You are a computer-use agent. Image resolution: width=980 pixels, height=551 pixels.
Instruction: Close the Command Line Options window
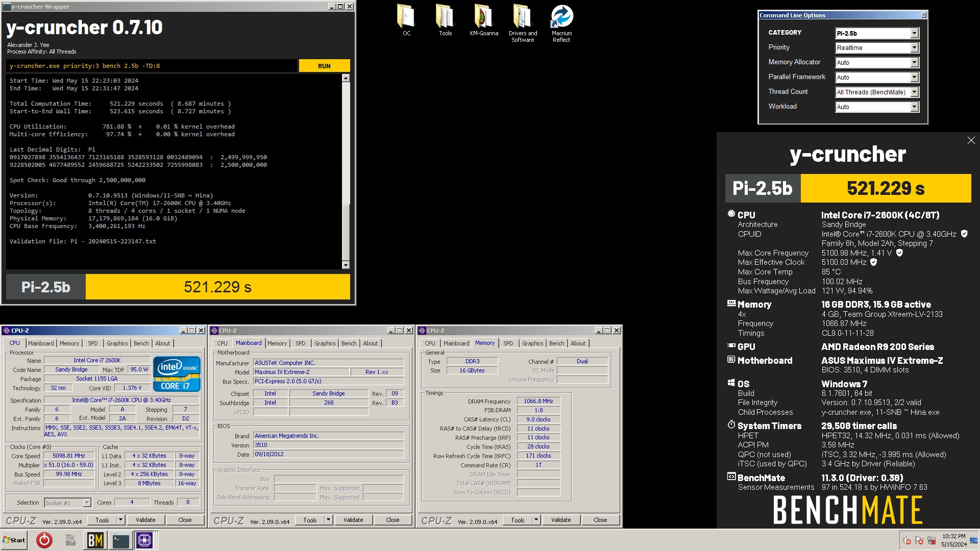pyautogui.click(x=923, y=15)
